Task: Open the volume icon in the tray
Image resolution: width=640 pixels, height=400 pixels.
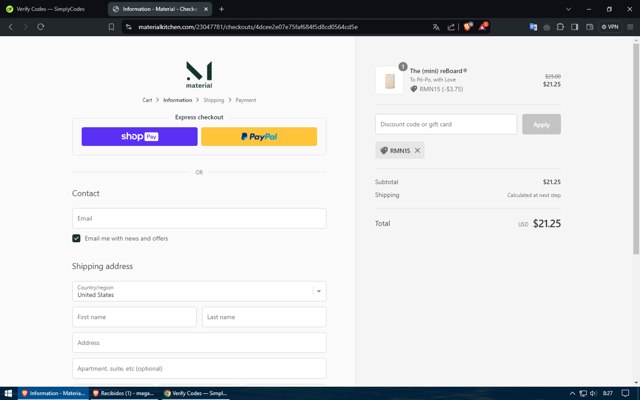Action: (x=593, y=393)
